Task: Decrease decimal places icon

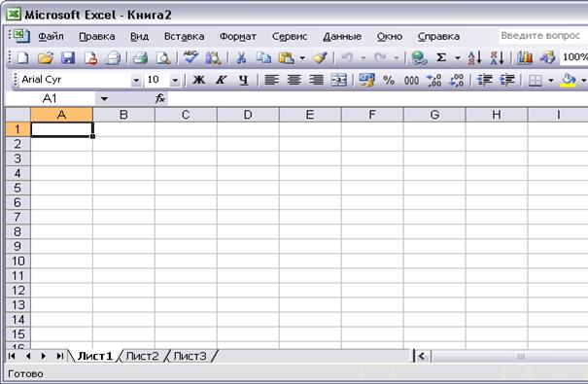Action: pyautogui.click(x=457, y=80)
